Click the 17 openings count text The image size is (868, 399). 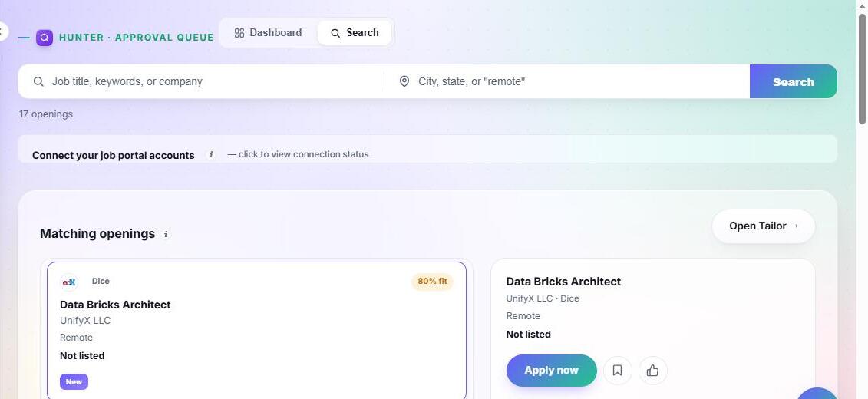[x=46, y=114]
